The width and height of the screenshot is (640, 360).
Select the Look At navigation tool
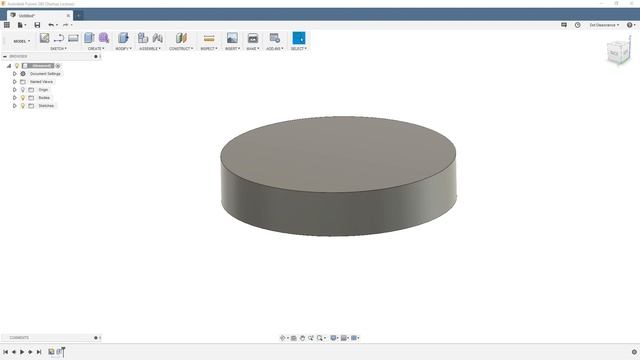point(293,338)
